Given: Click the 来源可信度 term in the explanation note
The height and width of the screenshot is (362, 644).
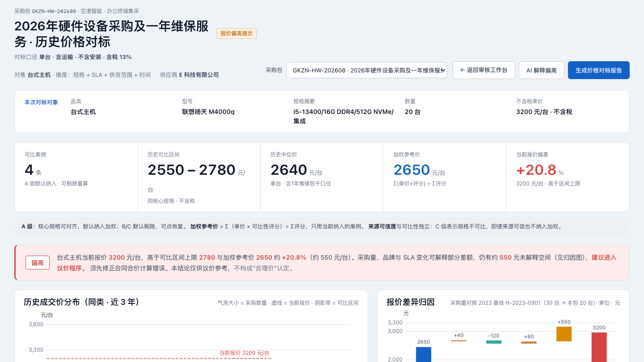Looking at the screenshot, I should [382, 227].
